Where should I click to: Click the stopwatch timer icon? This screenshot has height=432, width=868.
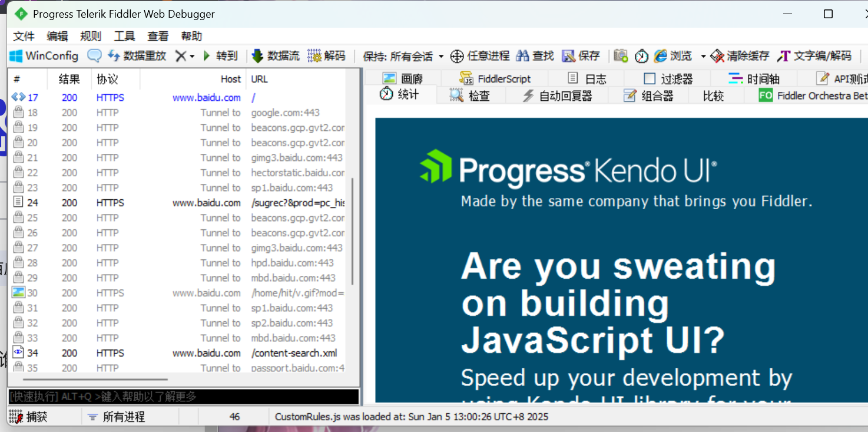tap(641, 56)
